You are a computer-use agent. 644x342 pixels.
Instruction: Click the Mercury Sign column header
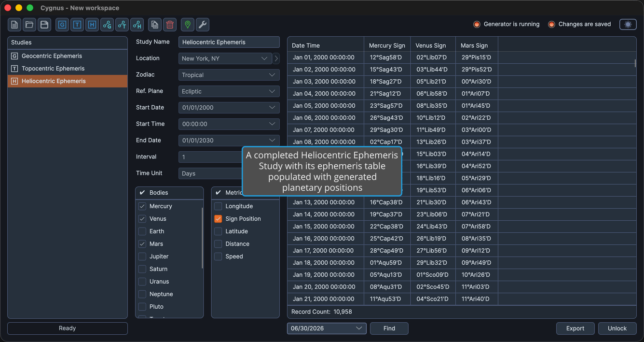coord(387,45)
